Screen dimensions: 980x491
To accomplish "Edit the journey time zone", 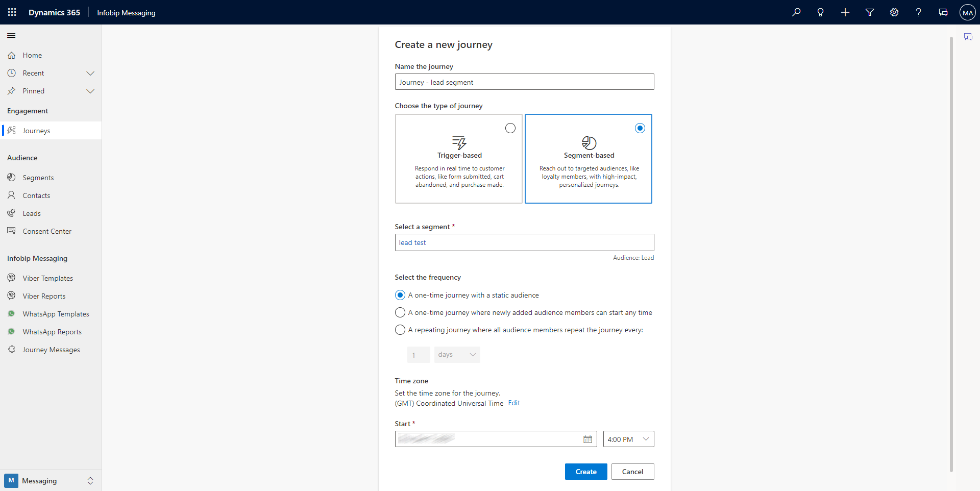I will tap(514, 403).
